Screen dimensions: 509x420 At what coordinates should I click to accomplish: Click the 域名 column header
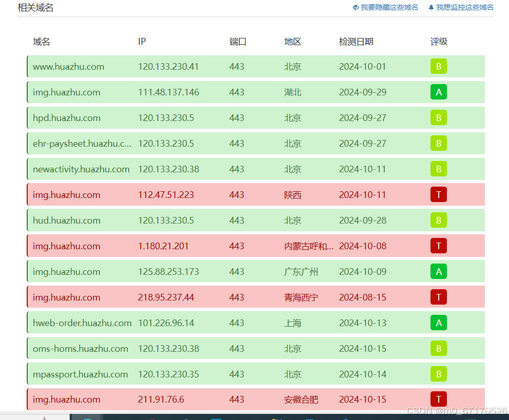tap(41, 42)
